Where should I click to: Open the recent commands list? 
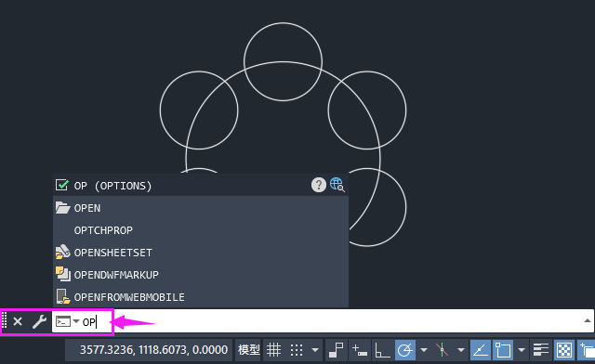(x=68, y=321)
